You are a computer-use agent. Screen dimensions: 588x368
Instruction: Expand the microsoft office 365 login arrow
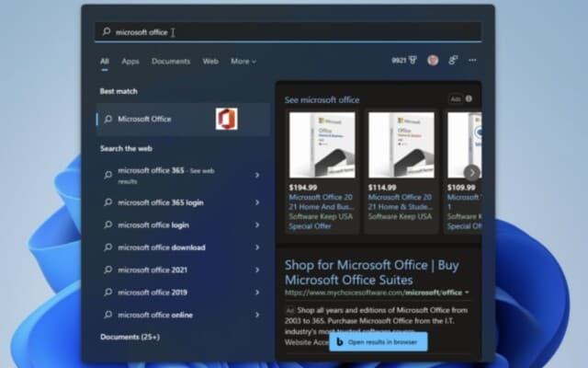coord(257,202)
